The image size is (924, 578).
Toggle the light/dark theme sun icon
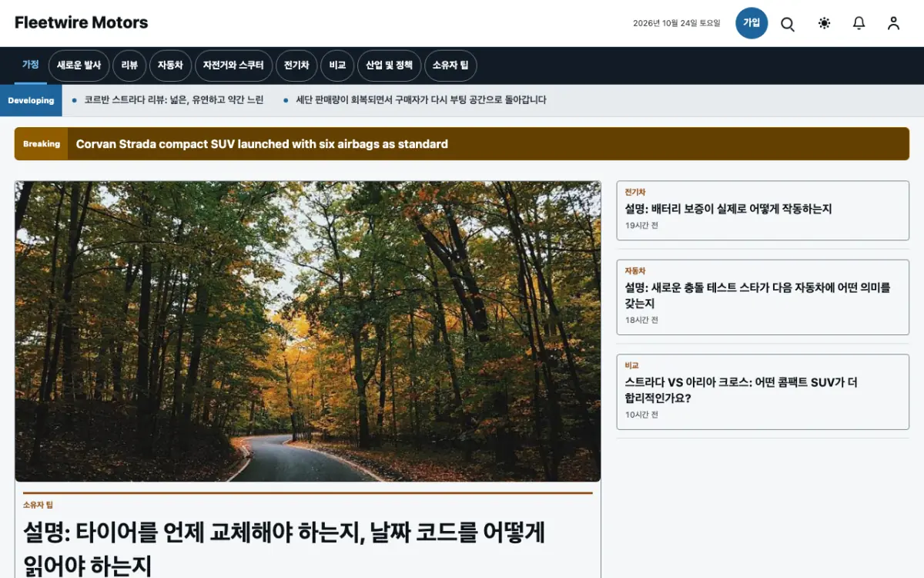[824, 23]
